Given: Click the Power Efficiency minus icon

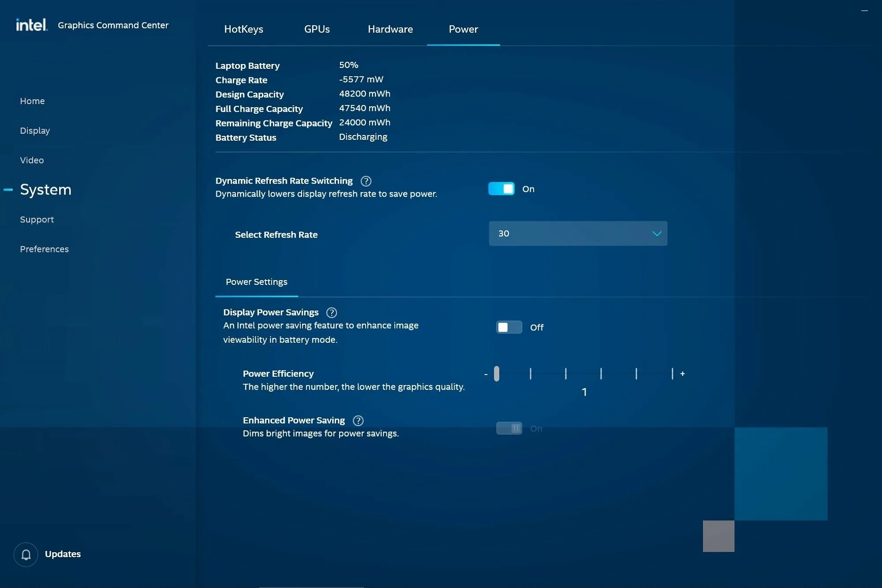Looking at the screenshot, I should (x=486, y=374).
